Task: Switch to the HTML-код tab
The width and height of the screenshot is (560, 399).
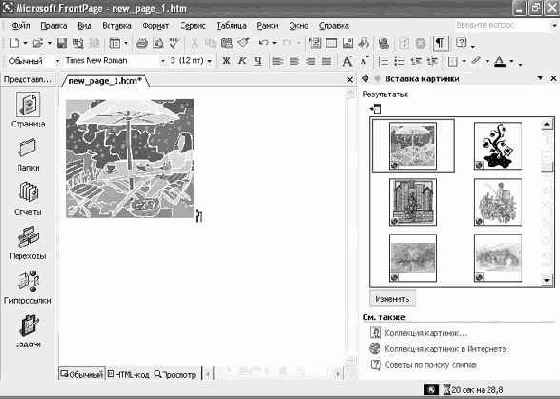Action: [129, 374]
